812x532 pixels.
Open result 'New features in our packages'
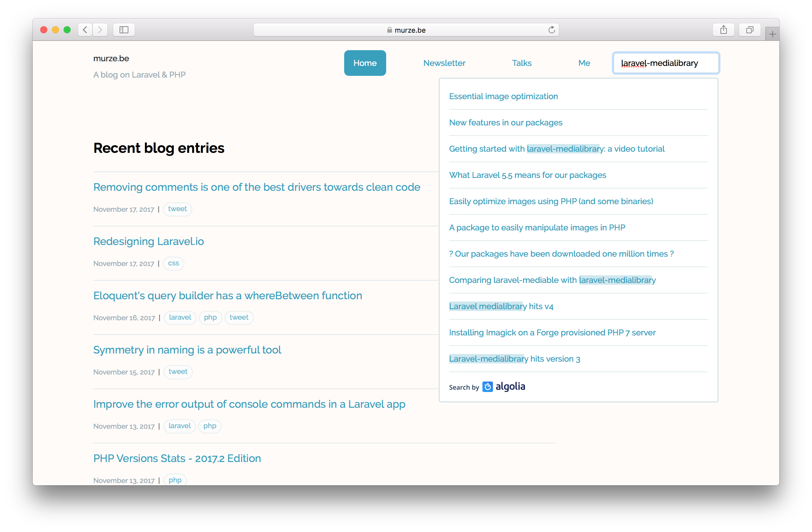pos(506,123)
